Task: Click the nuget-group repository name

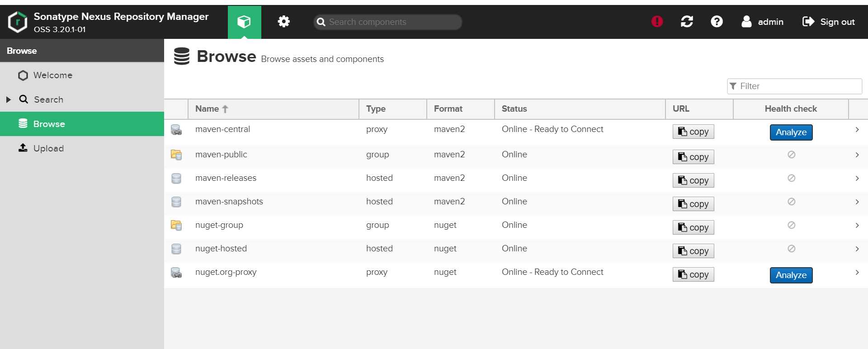Action: (219, 225)
